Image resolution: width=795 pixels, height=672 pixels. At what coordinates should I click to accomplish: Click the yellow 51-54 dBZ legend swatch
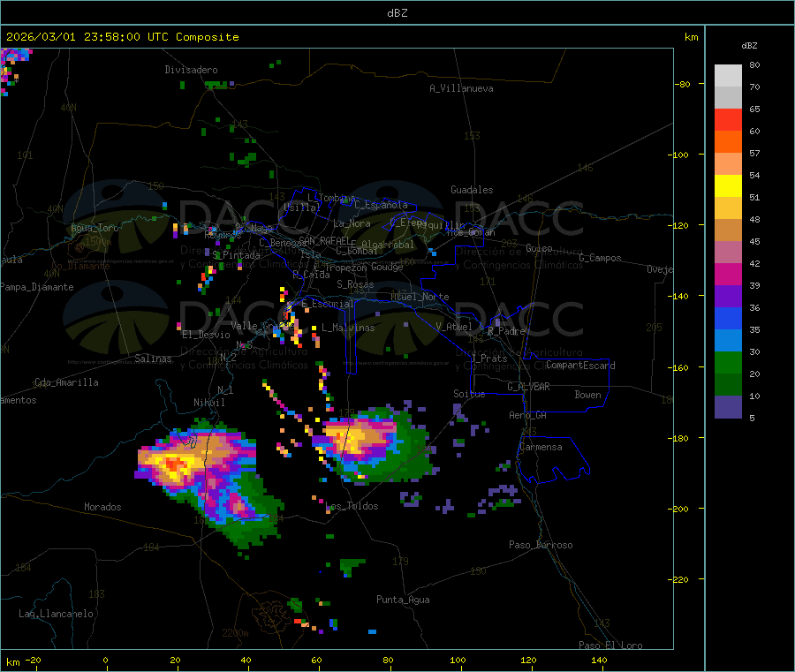click(x=728, y=186)
